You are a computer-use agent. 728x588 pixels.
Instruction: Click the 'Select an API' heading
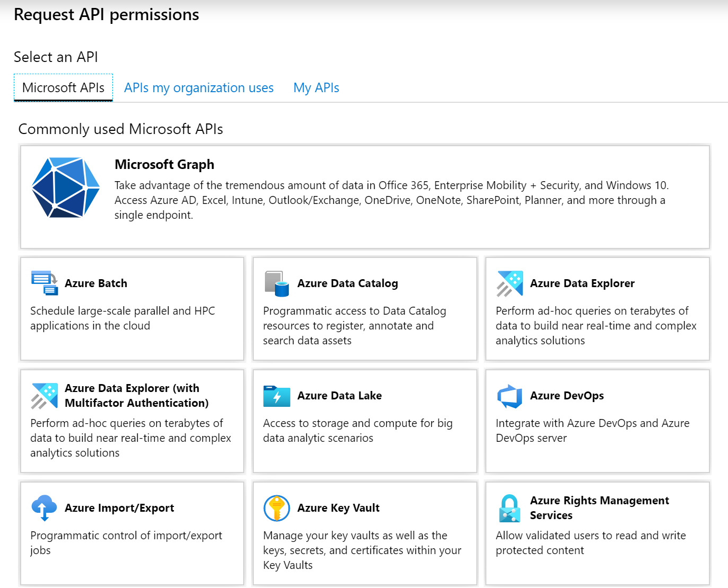tap(56, 57)
